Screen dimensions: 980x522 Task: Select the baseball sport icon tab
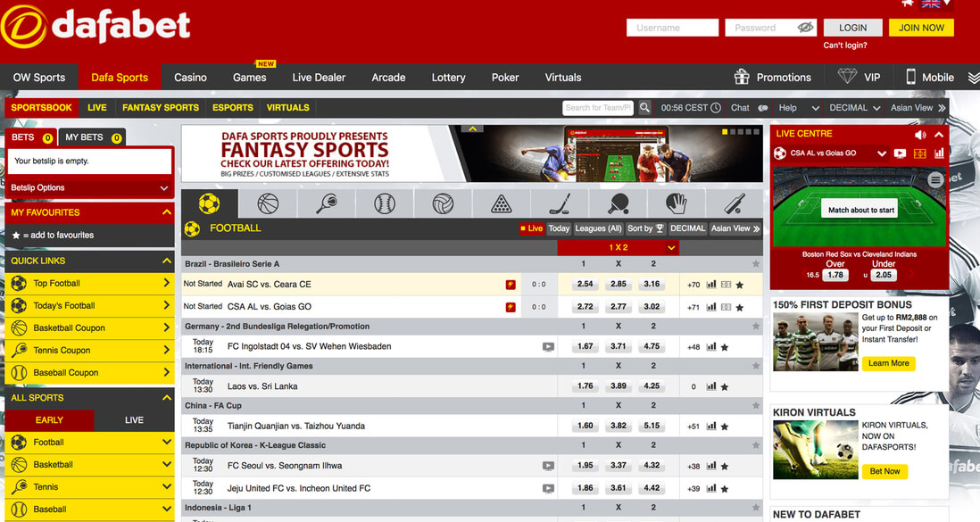pos(385,203)
